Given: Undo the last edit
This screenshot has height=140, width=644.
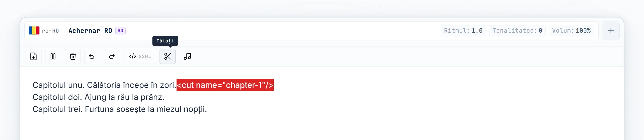Looking at the screenshot, I should (x=92, y=56).
